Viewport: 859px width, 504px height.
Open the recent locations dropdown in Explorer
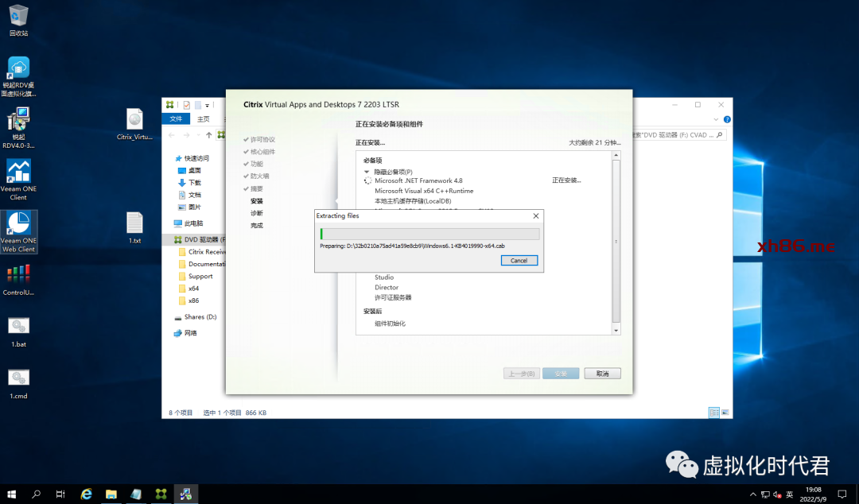[x=197, y=135]
